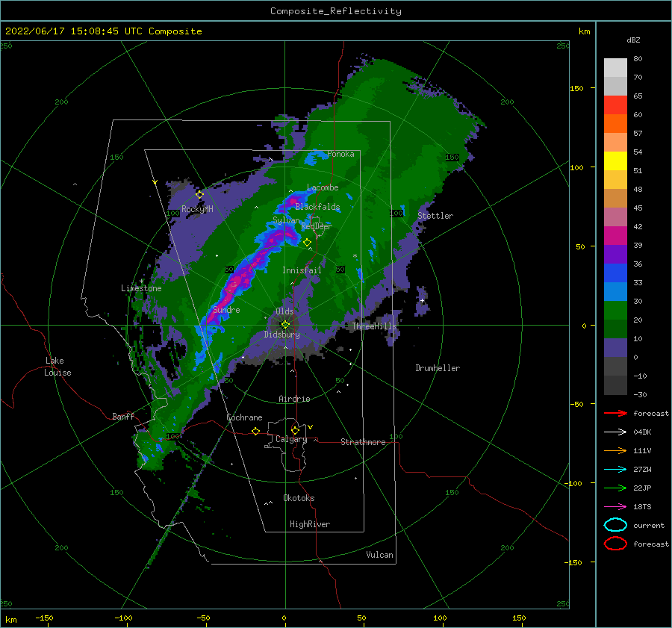This screenshot has width=672, height=628.
Task: Click the Cochrane town label
Action: point(244,417)
